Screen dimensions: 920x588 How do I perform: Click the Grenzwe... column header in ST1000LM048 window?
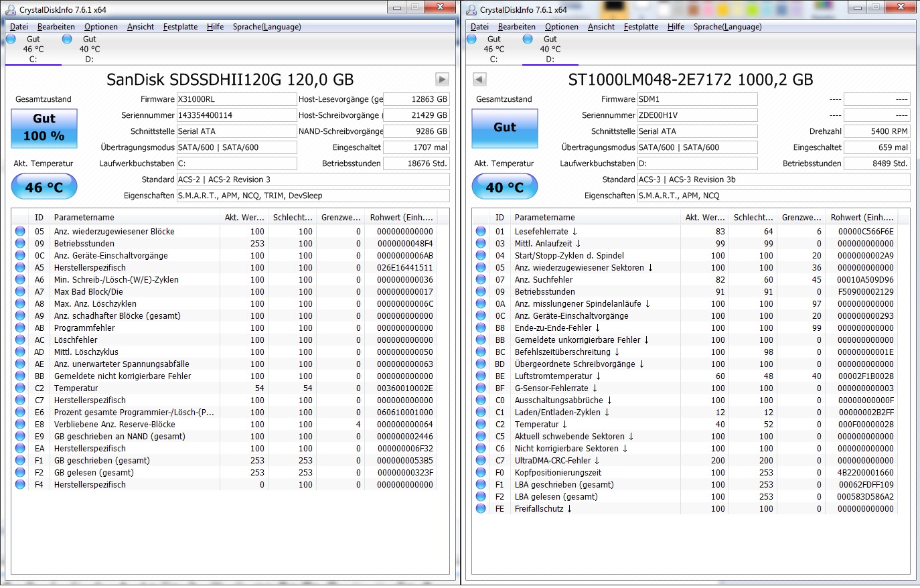tap(801, 217)
